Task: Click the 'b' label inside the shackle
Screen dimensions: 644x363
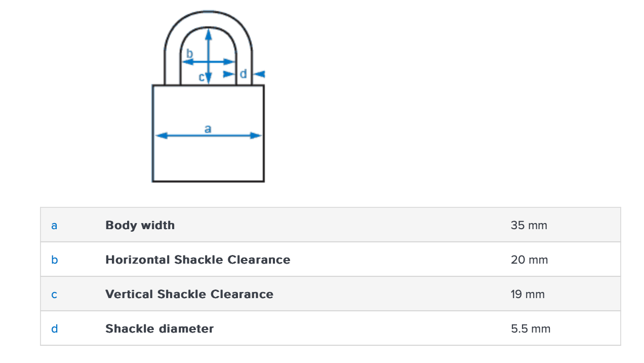Action: click(x=190, y=53)
